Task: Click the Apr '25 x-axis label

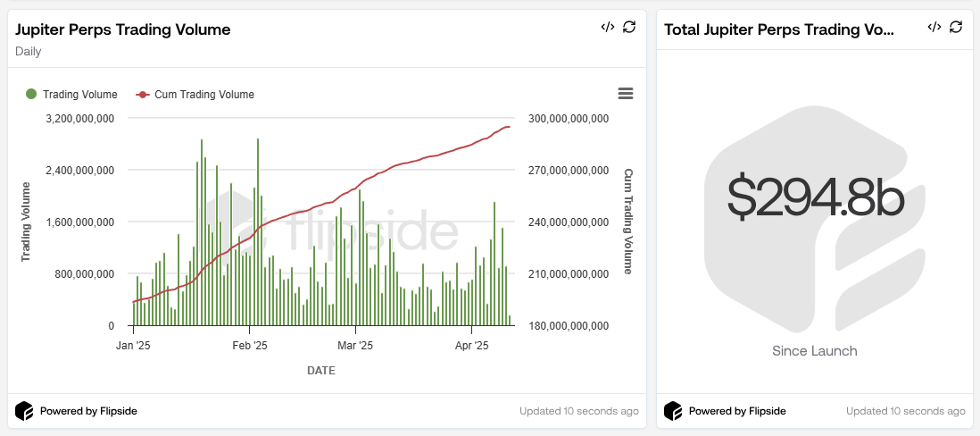Action: [471, 346]
